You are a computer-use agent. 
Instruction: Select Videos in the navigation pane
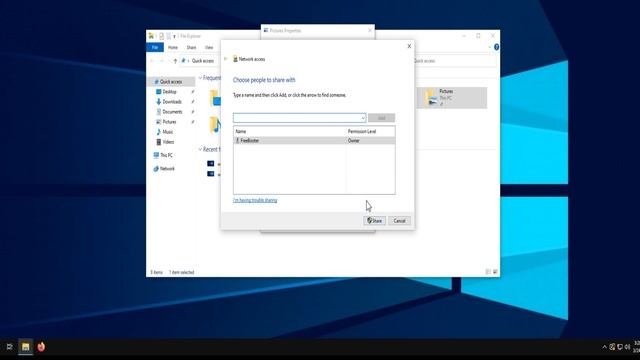pyautogui.click(x=168, y=142)
